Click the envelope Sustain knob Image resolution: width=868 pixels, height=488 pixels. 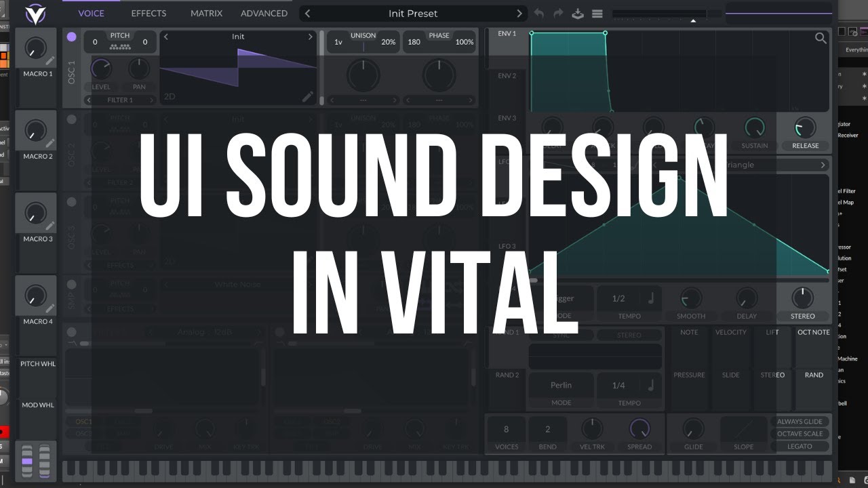pos(755,127)
